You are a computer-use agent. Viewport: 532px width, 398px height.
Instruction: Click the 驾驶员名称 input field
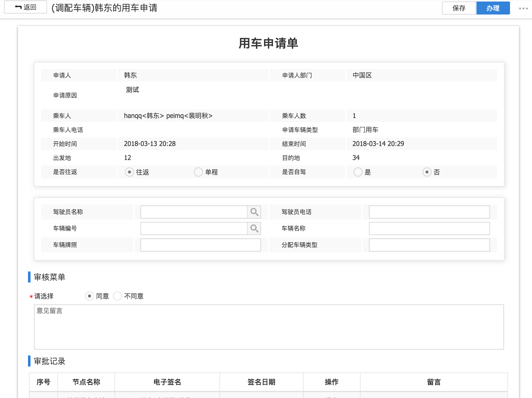coord(194,212)
